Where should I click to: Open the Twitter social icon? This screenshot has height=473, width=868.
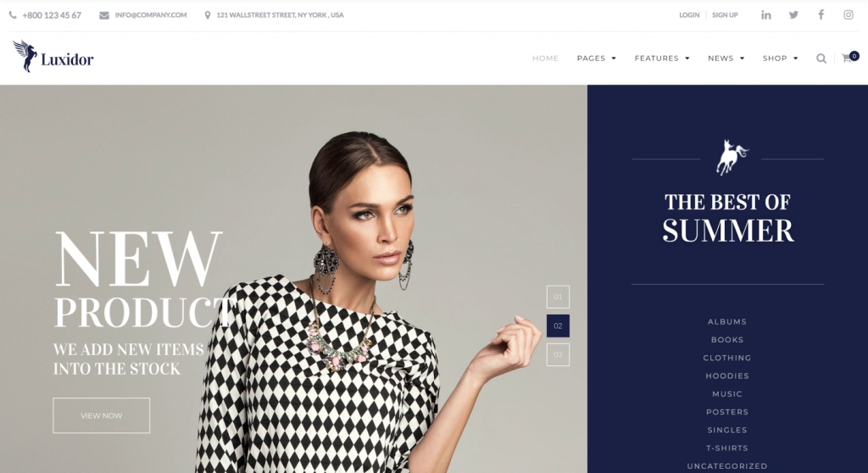pyautogui.click(x=793, y=15)
